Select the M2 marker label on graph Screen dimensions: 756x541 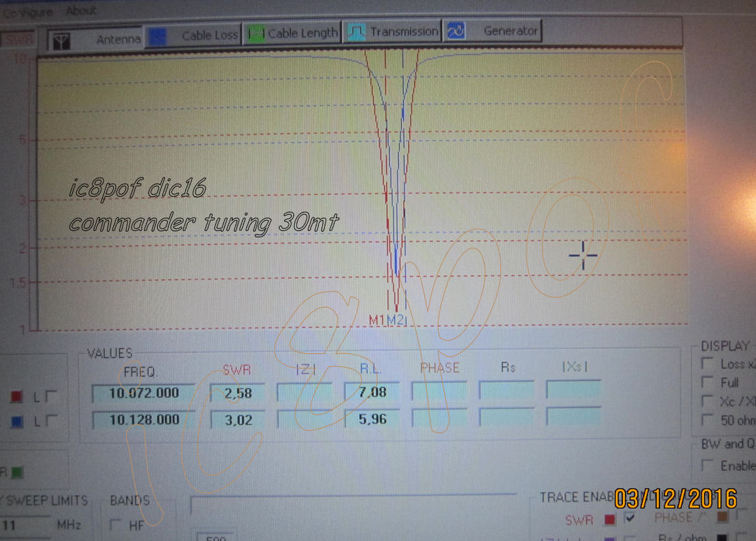tap(395, 320)
